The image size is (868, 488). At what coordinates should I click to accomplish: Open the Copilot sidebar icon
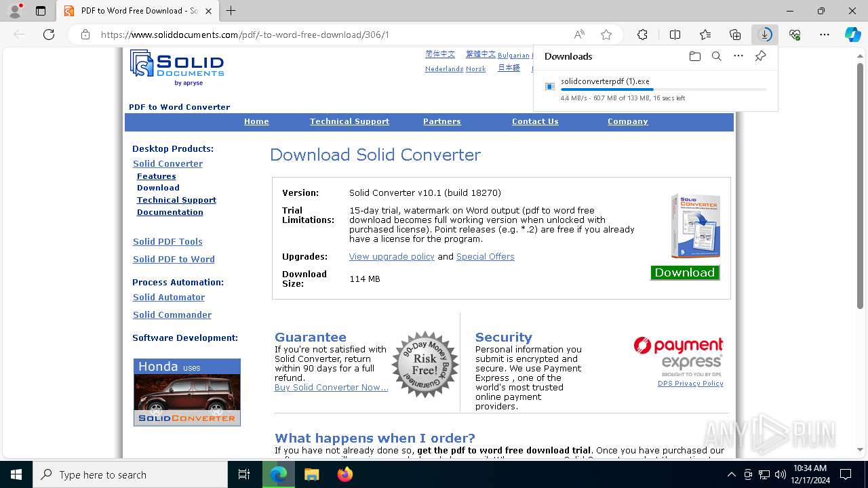coord(852,35)
